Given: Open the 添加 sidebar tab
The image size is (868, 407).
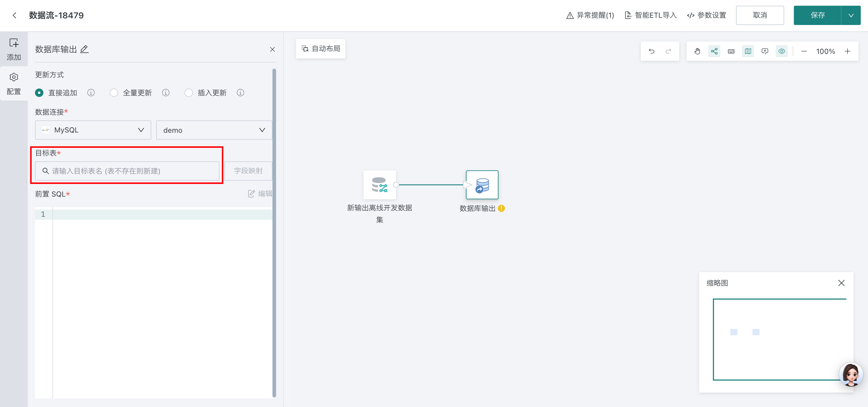Looking at the screenshot, I should click(x=14, y=49).
